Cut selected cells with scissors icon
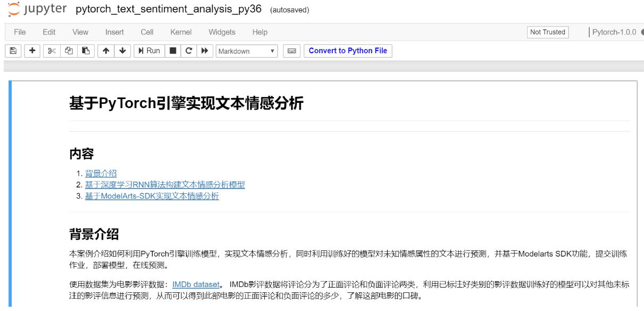Screen dimensions: 644x311 pos(52,51)
